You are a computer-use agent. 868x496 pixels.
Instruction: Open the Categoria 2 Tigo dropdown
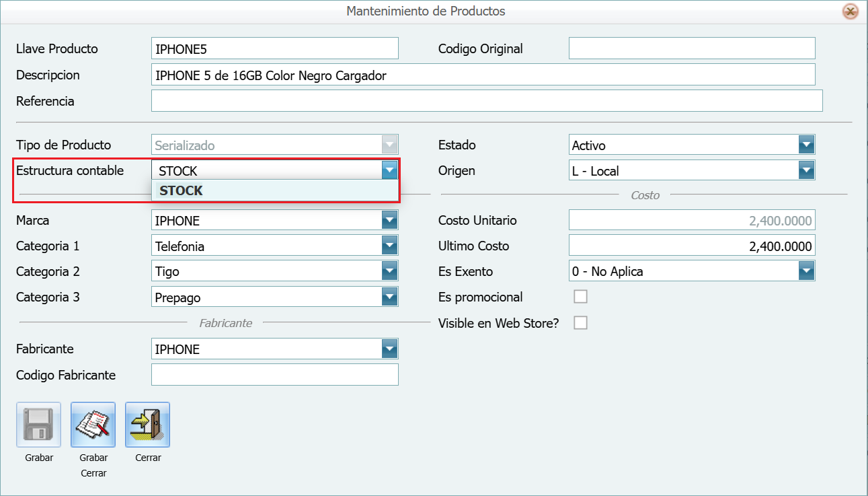(389, 271)
